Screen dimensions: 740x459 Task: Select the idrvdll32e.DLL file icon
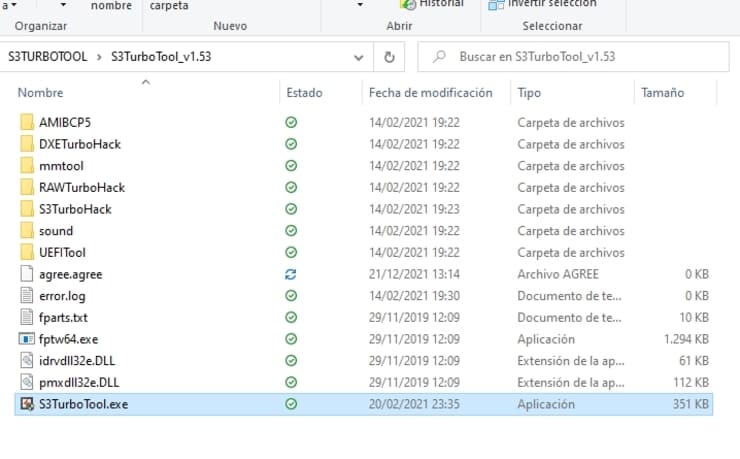[27, 360]
